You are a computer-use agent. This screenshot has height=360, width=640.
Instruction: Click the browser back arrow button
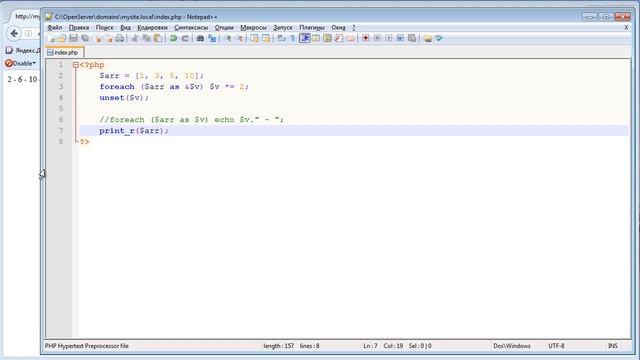[14, 33]
